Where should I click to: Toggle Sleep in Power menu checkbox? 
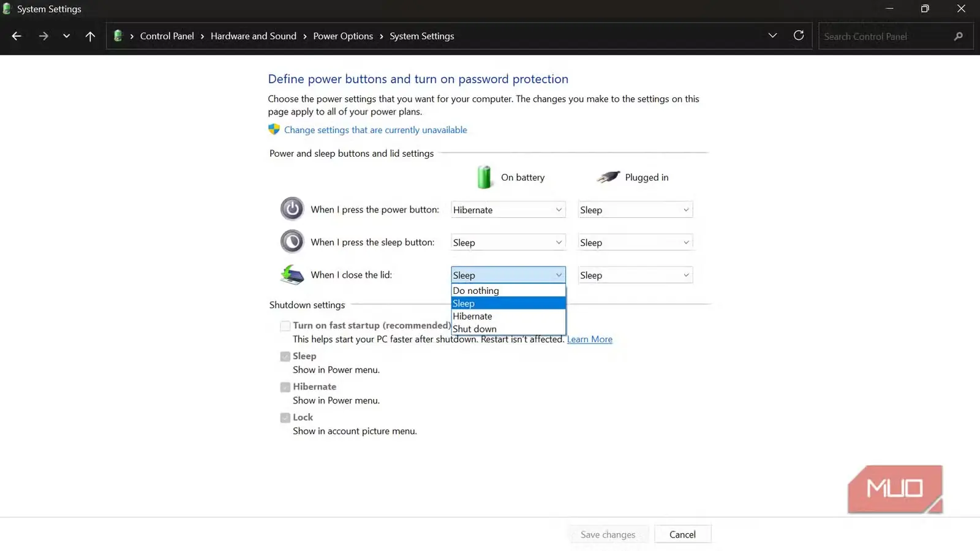285,356
